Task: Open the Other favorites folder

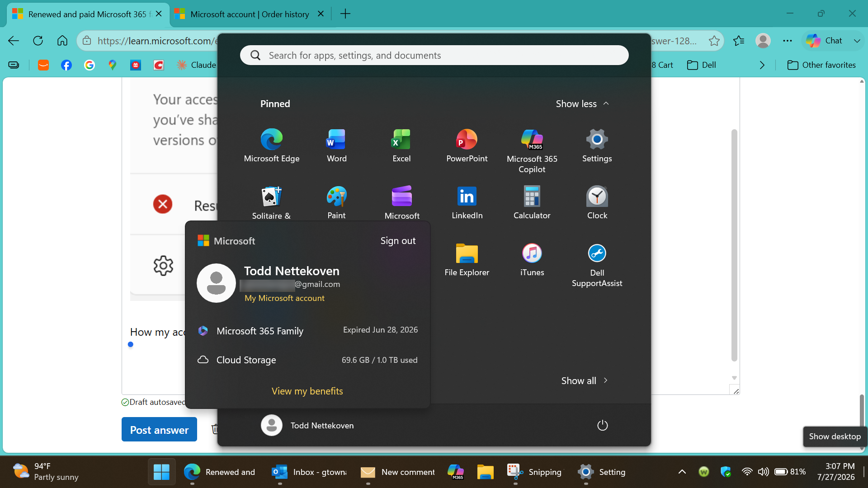Action: (x=821, y=65)
